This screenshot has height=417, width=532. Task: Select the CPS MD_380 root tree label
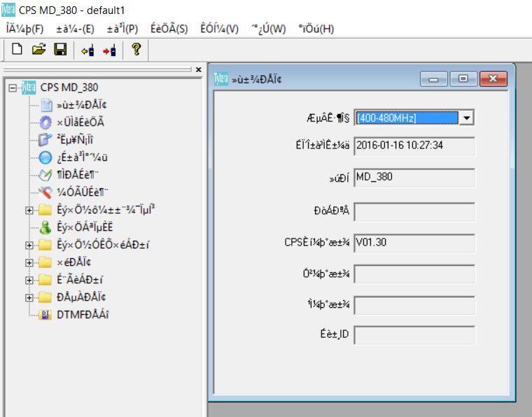tap(69, 87)
